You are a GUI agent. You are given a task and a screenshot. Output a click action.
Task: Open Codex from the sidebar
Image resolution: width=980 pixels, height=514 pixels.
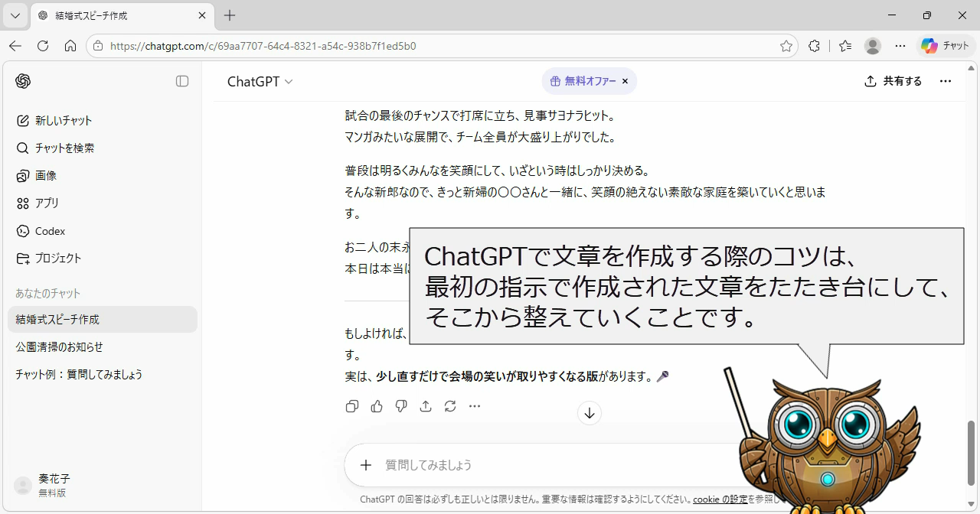click(x=50, y=230)
